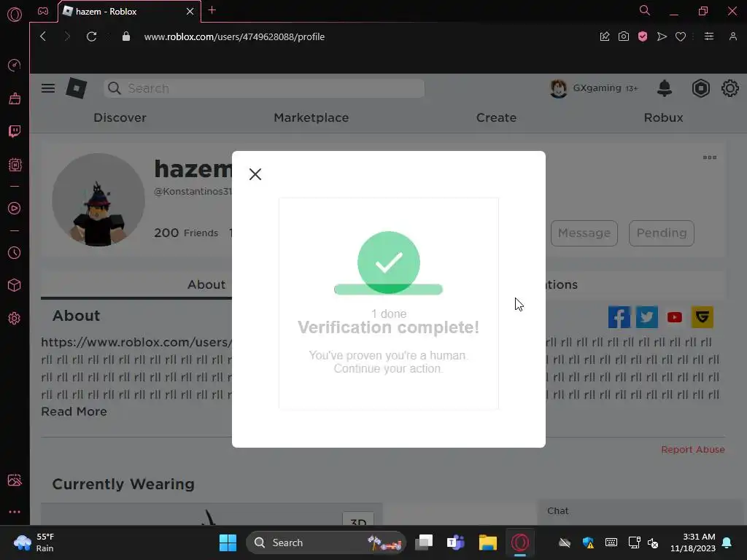The image size is (747, 560).
Task: Open search in tabs magnifier
Action: pos(645,10)
